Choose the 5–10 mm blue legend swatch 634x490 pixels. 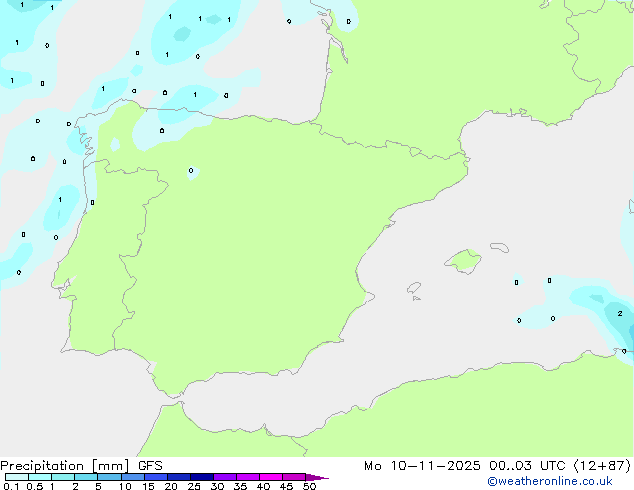click(110, 477)
